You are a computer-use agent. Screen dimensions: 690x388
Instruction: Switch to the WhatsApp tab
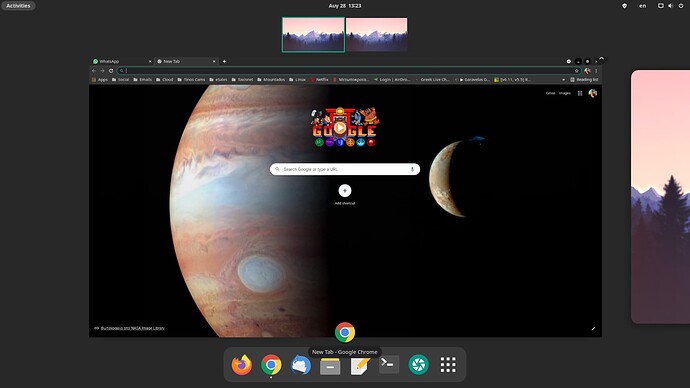(x=122, y=62)
